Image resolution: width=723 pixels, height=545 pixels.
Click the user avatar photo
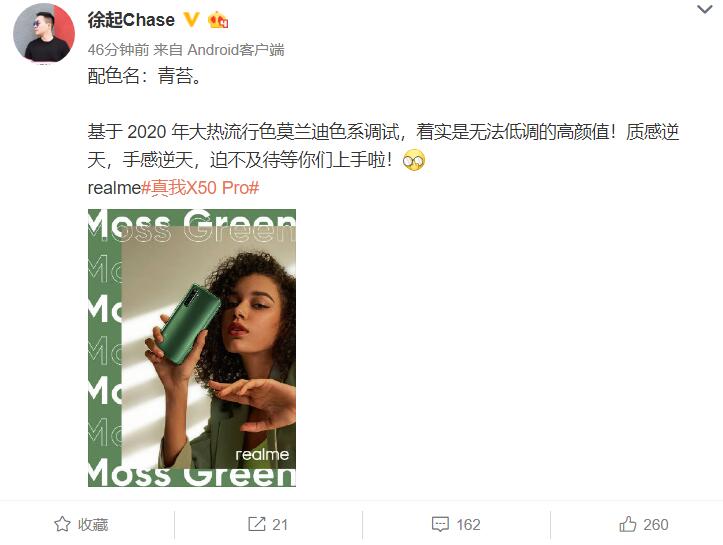pyautogui.click(x=44, y=33)
